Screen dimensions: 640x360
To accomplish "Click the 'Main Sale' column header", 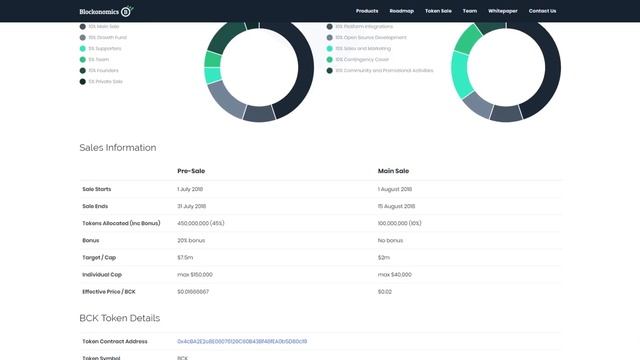I will (393, 171).
